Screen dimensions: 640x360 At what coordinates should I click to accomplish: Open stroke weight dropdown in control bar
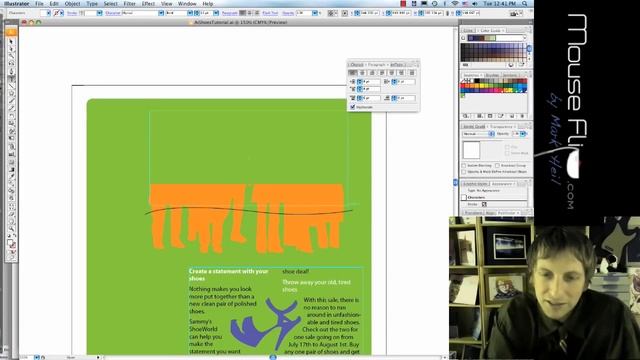click(99, 13)
